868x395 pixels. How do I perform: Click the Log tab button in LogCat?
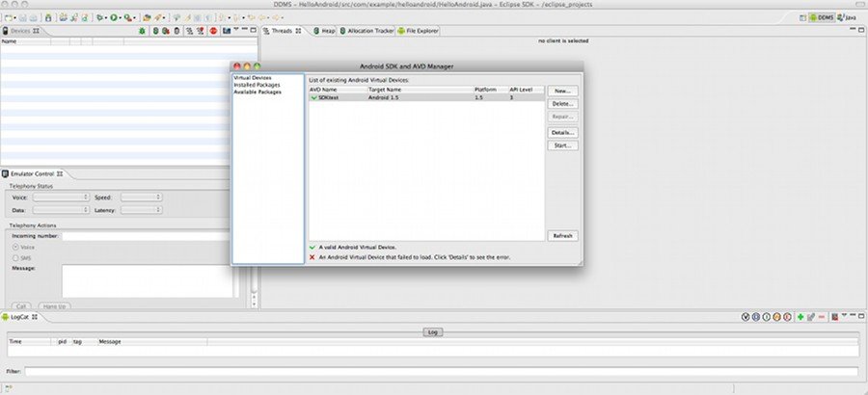point(433,332)
